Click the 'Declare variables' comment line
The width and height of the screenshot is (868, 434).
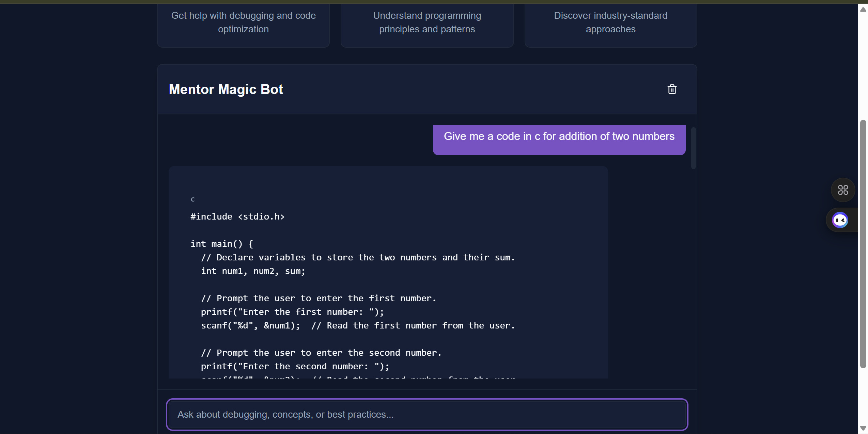pyautogui.click(x=358, y=257)
